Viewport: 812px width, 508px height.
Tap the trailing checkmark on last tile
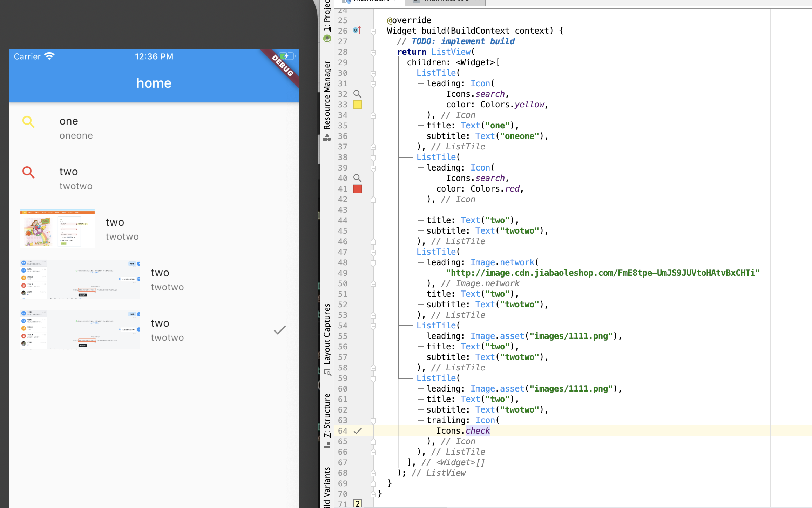coord(280,330)
